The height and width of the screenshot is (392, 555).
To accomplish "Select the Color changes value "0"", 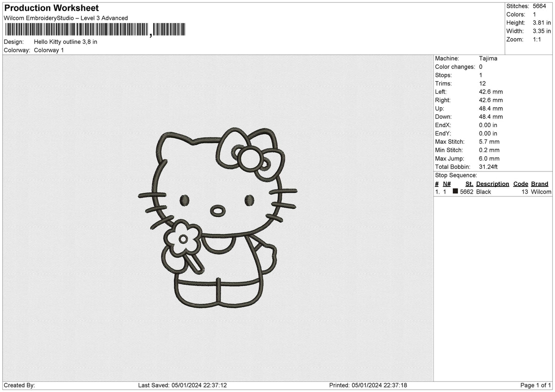I will coord(481,67).
